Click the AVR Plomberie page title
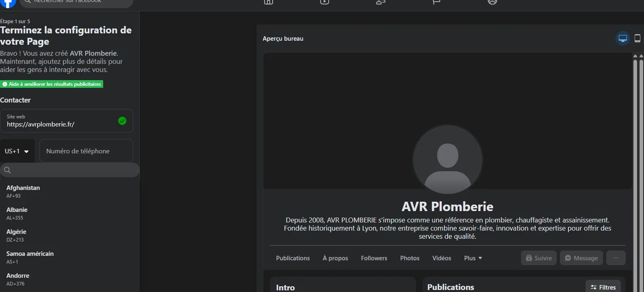 tap(448, 207)
